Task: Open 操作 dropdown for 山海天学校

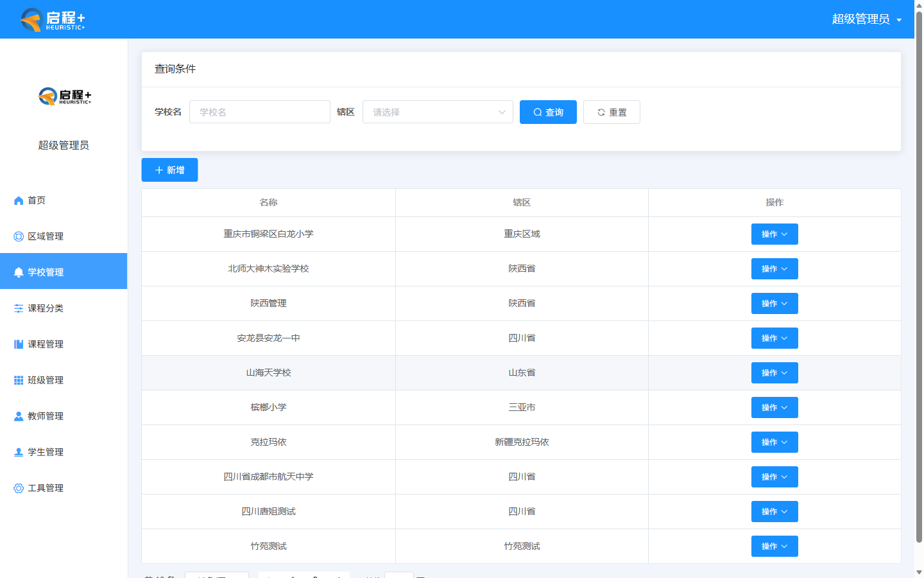Action: (x=774, y=372)
